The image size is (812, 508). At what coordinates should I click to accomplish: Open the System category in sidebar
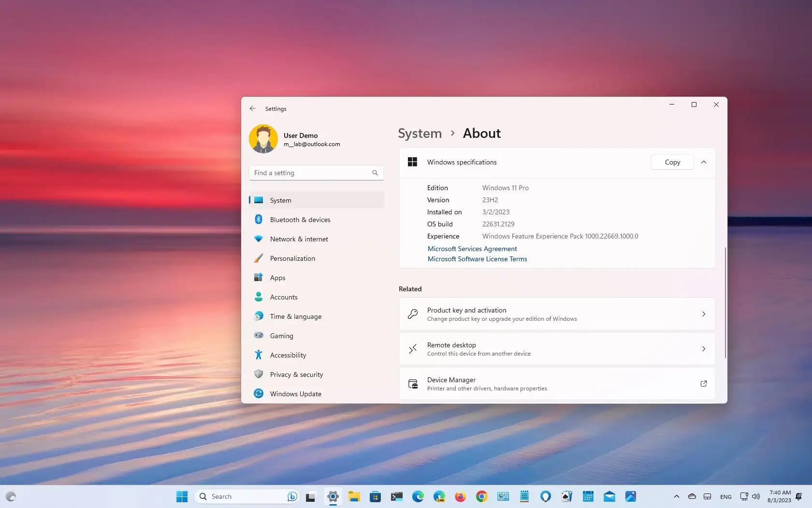click(x=317, y=200)
